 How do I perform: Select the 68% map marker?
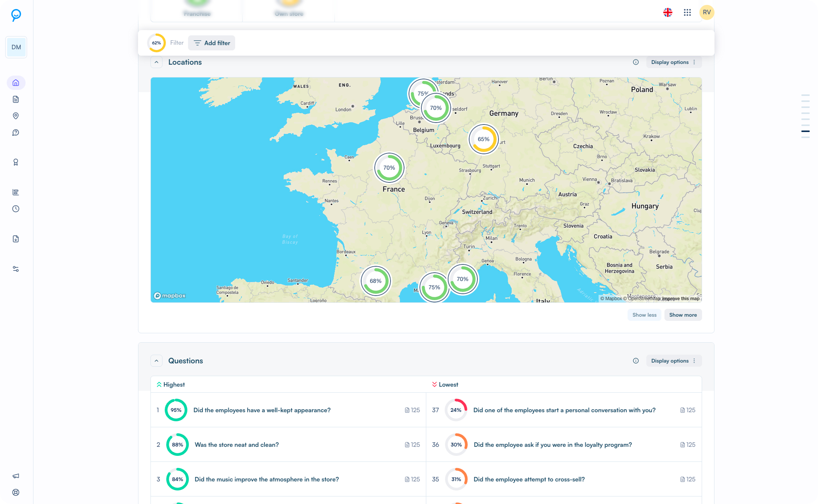(376, 281)
